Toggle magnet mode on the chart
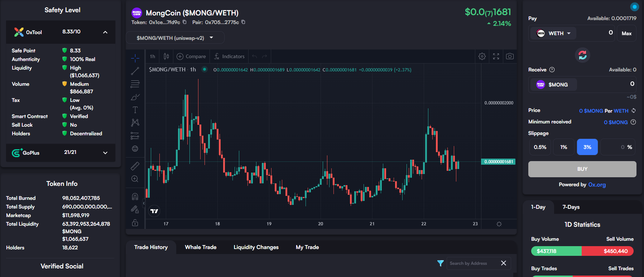 click(135, 196)
